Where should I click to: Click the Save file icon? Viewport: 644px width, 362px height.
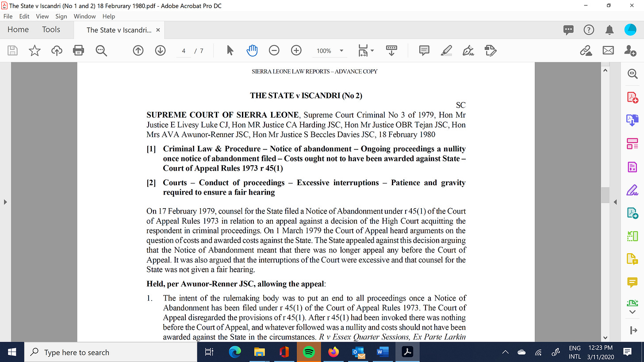13,51
